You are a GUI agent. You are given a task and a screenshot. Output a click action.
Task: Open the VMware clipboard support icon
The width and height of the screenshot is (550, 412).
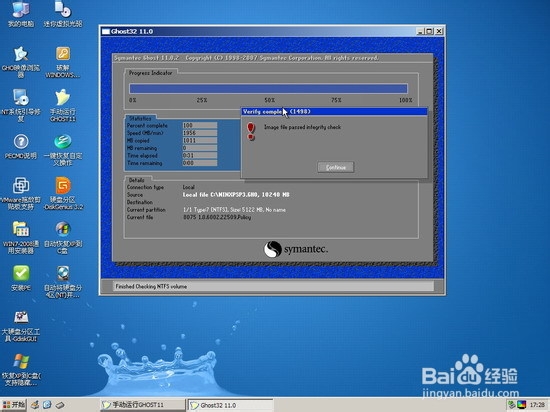[21, 193]
